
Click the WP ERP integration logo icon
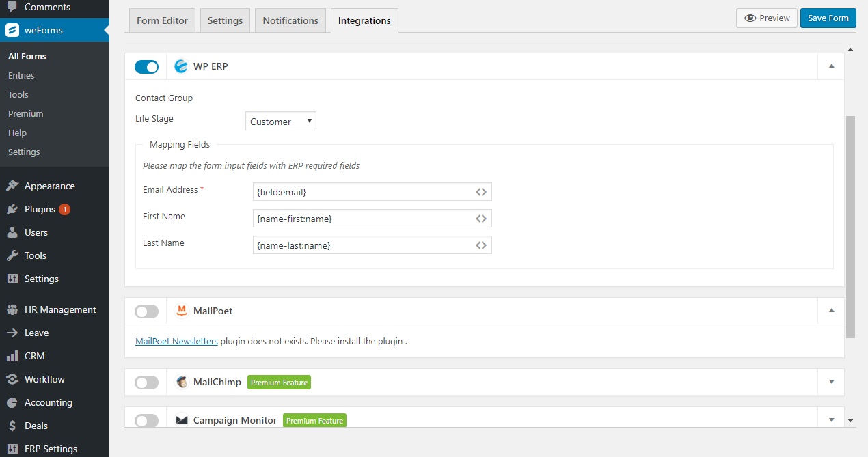click(x=181, y=66)
